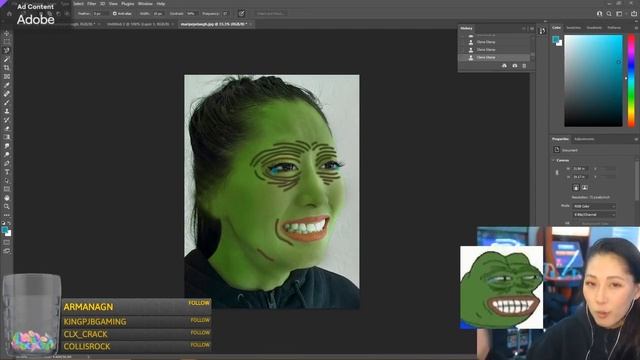This screenshot has height=360, width=640.
Task: Open the View menu
Action: pyautogui.click(x=113, y=4)
